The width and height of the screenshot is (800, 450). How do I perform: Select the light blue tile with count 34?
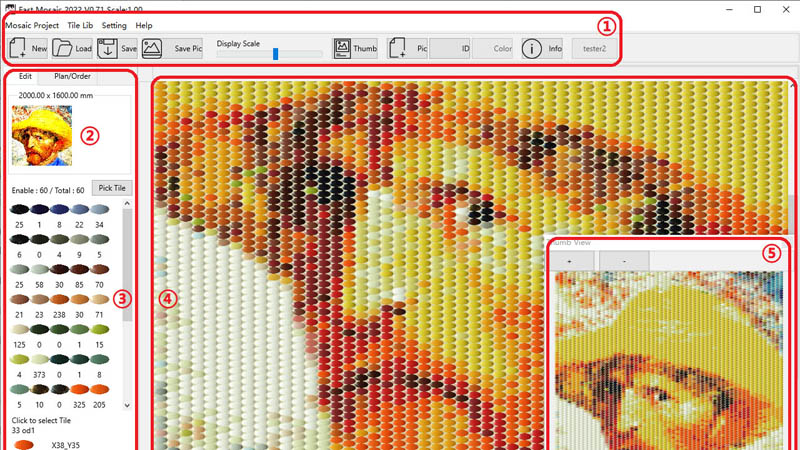99,209
